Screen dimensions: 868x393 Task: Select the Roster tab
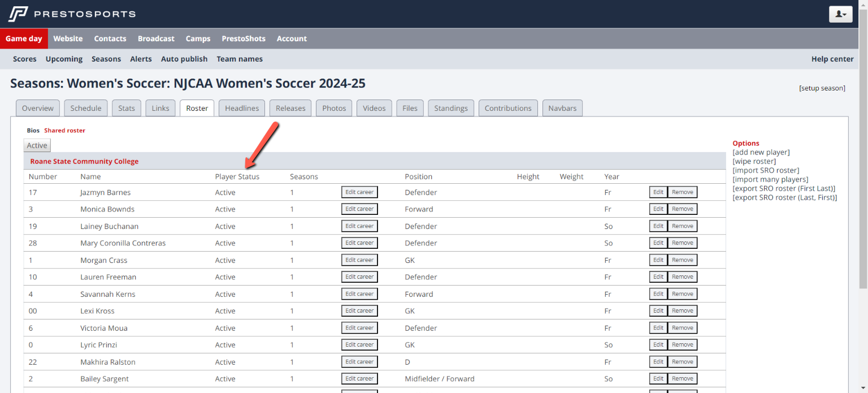[x=197, y=108]
